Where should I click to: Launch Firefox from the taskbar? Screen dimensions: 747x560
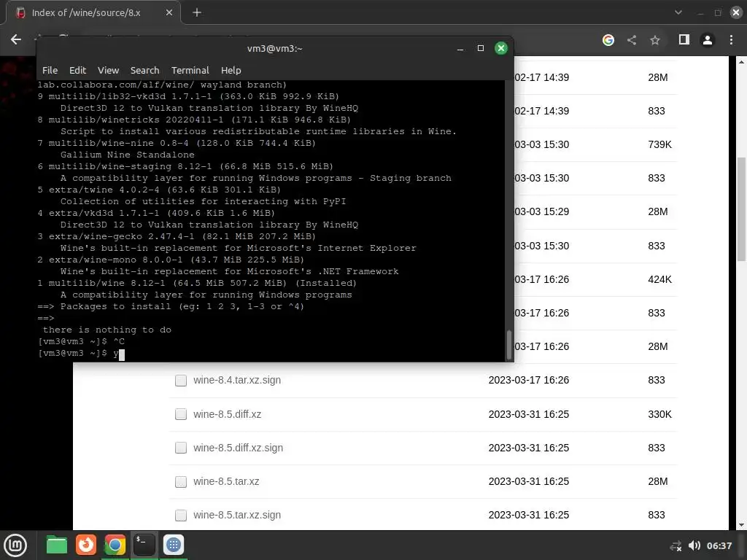pyautogui.click(x=86, y=545)
